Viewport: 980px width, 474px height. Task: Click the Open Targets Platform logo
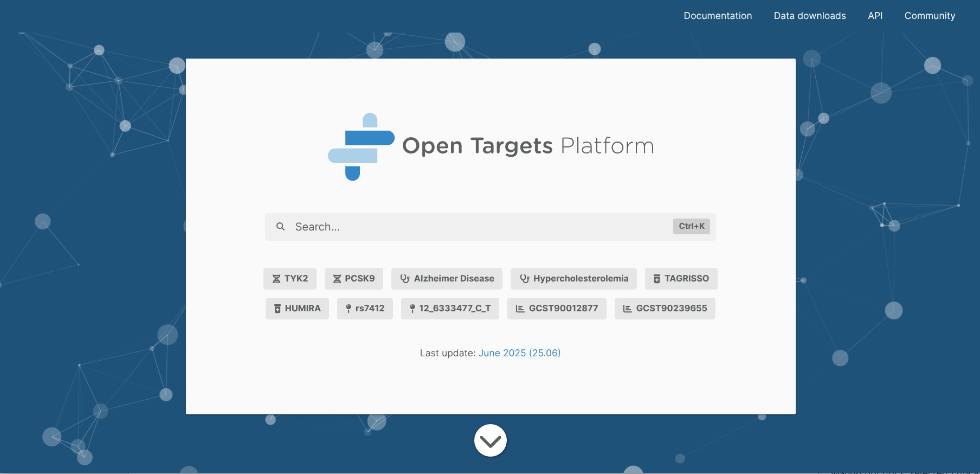[491, 146]
